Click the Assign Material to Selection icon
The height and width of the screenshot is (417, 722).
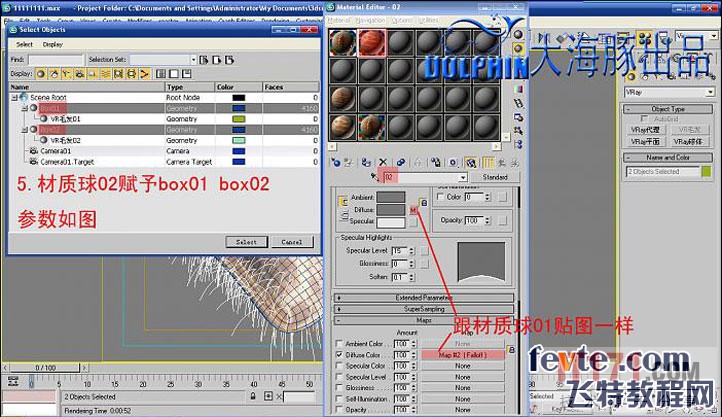[368, 162]
